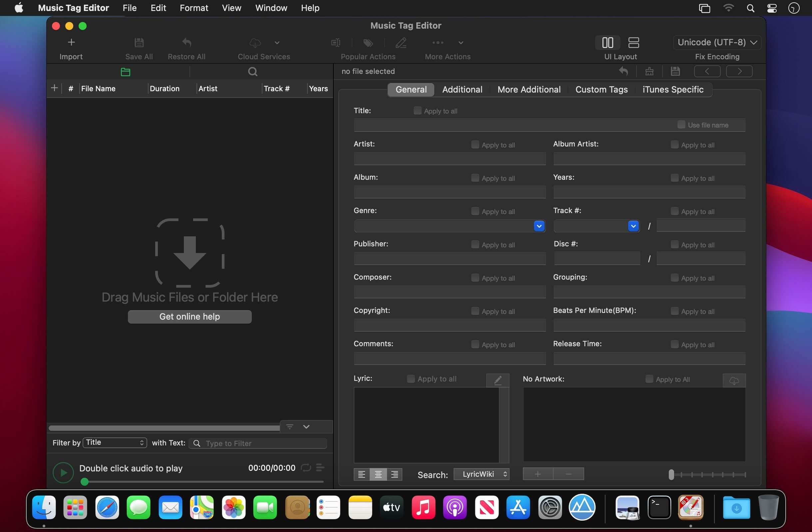This screenshot has width=812, height=532.
Task: Click the filter lines icon below file list
Action: pos(289,426)
